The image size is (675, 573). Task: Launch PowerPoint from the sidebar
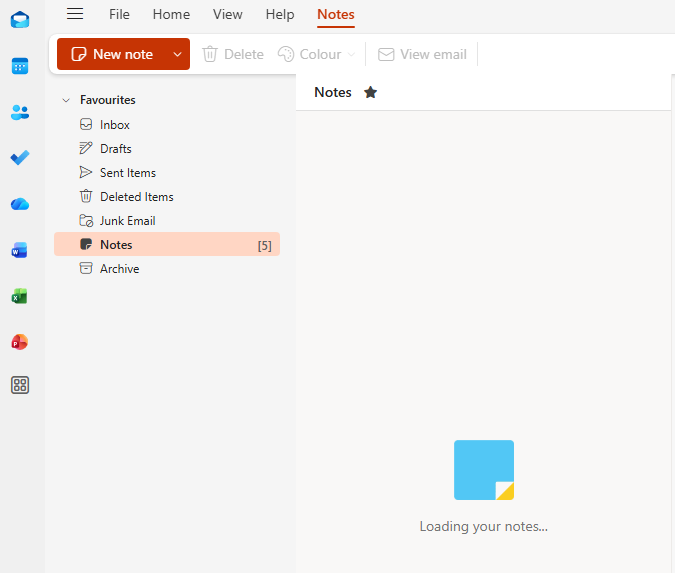pos(20,342)
